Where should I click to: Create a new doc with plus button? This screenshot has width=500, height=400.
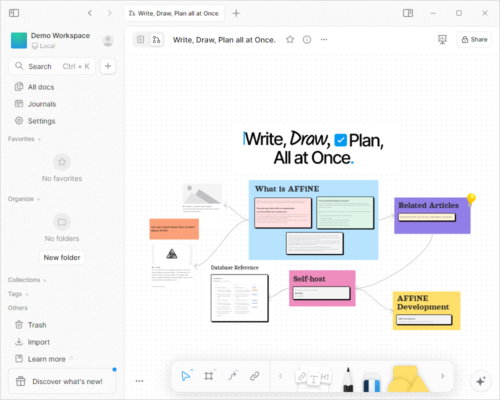tap(108, 66)
